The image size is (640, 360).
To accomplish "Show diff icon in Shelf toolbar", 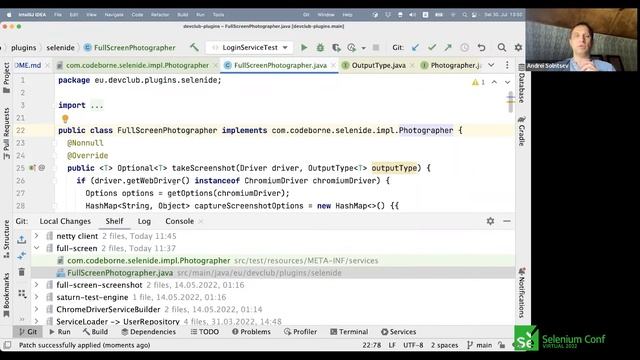I will point(22,256).
